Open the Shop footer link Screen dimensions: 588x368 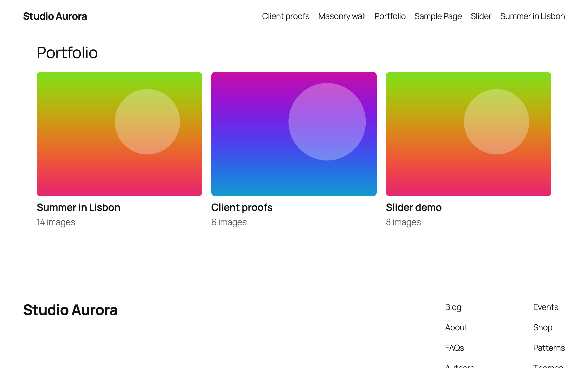point(543,328)
